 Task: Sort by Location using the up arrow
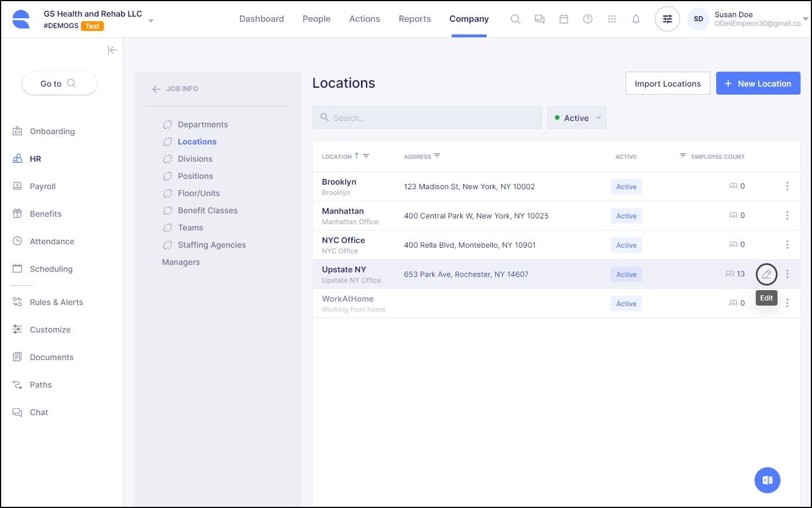click(x=356, y=156)
